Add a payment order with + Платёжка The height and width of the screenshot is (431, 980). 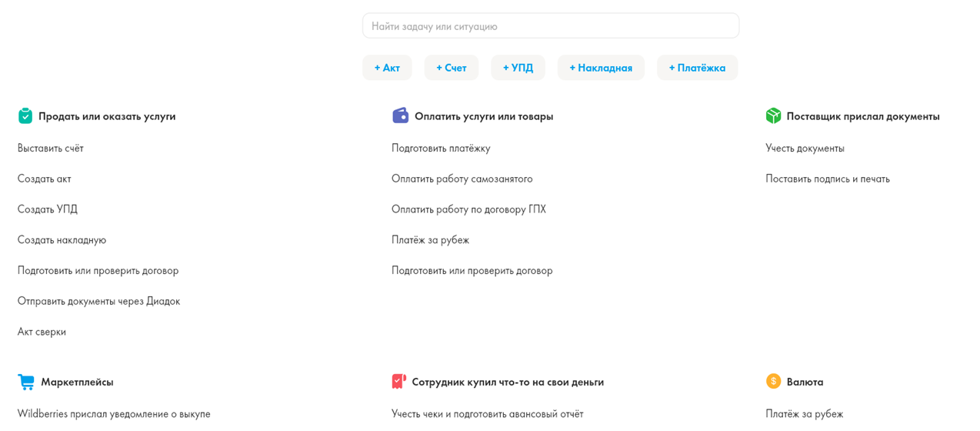(697, 68)
